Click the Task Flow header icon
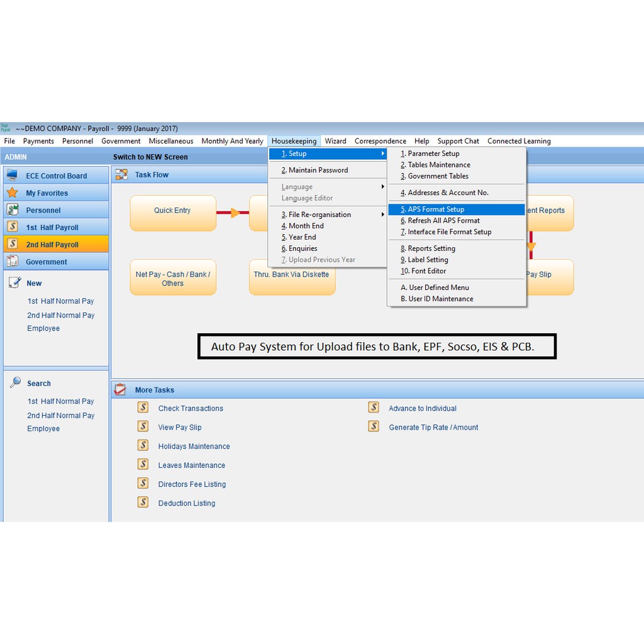Screen dimensions: 644x644 click(121, 175)
